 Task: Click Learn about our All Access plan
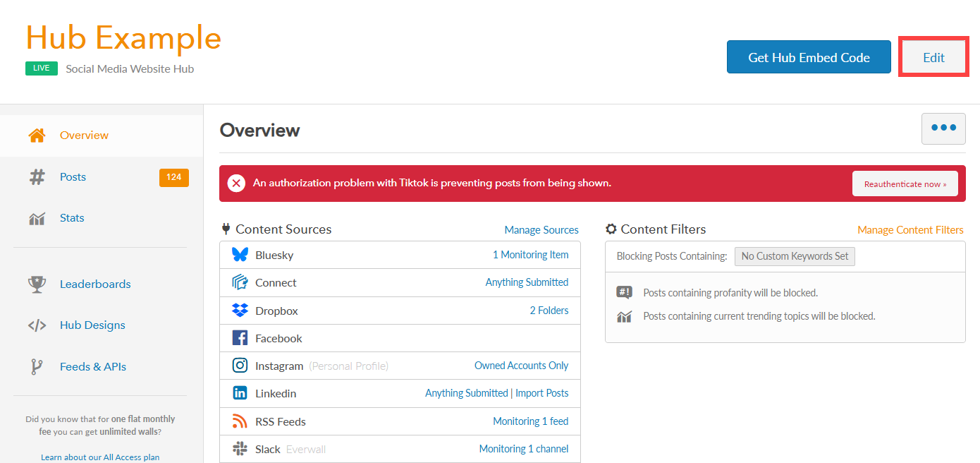click(100, 457)
